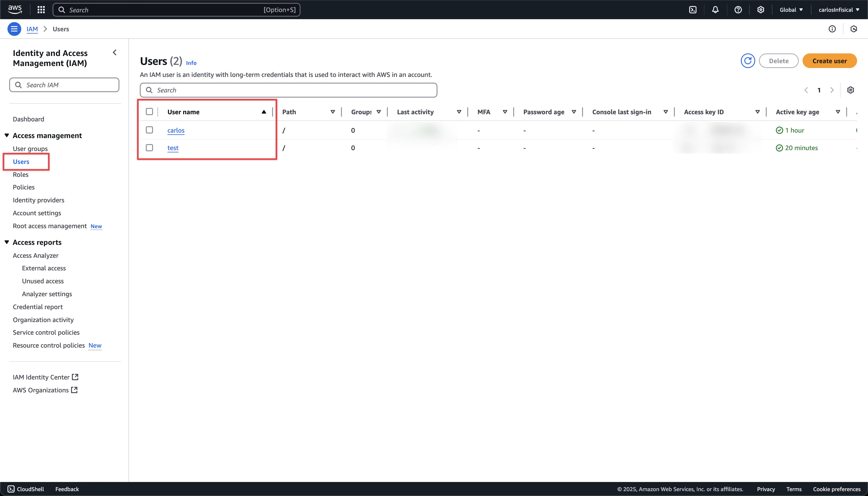Click the AWS logo home icon
The image size is (868, 496).
click(15, 9)
